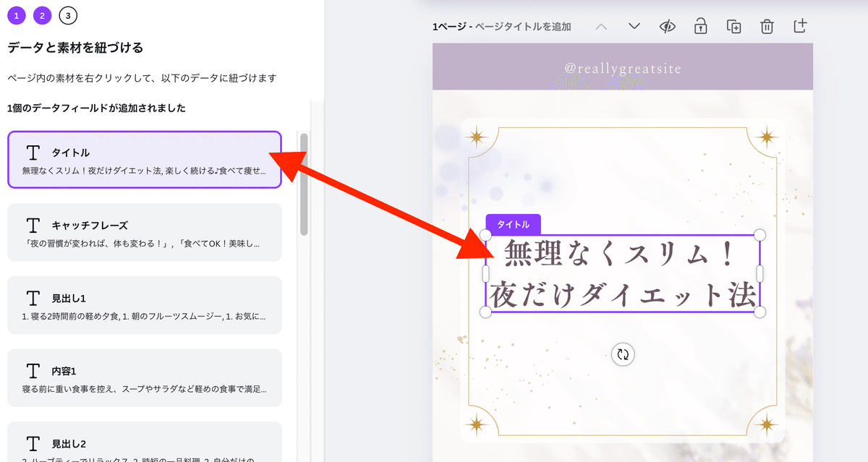Click the data fields list scrollbar
The height and width of the screenshot is (462, 868).
point(304,184)
